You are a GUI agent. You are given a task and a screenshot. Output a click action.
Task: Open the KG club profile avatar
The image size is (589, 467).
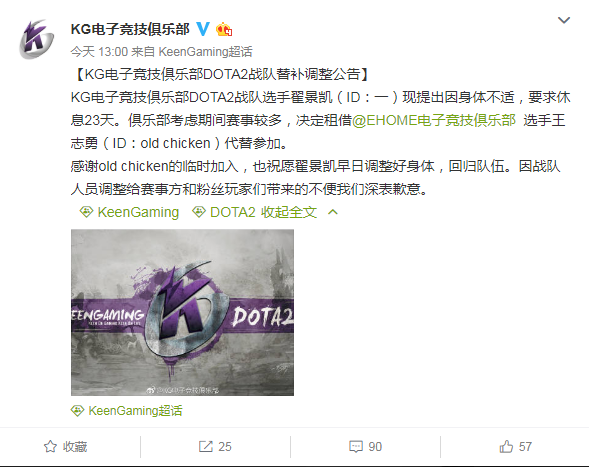click(36, 39)
